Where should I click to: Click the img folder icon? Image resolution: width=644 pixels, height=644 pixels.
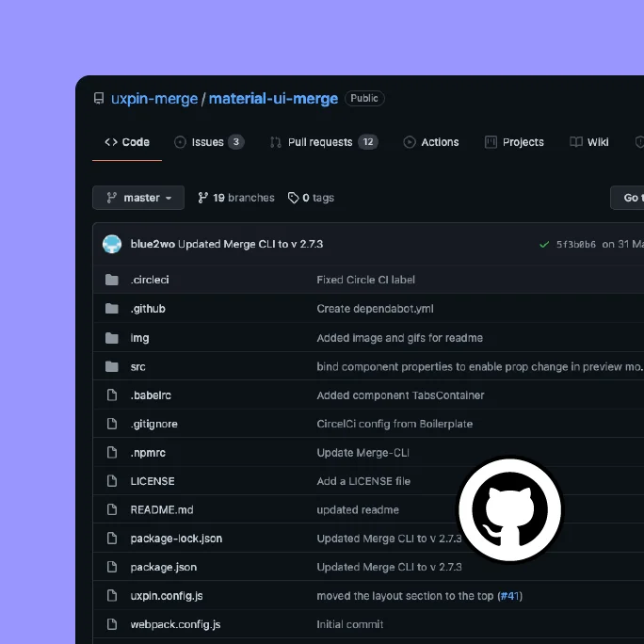[112, 338]
